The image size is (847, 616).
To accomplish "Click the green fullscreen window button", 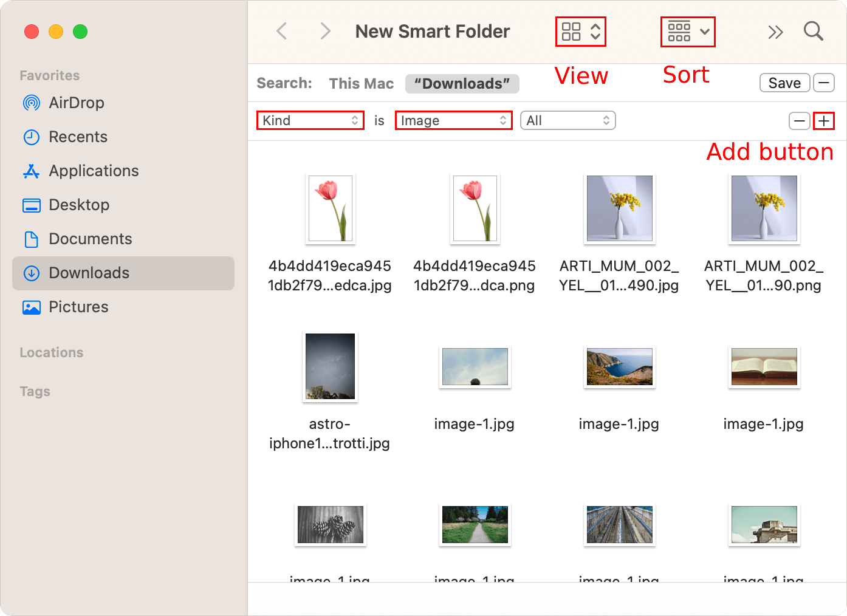I will pos(80,32).
